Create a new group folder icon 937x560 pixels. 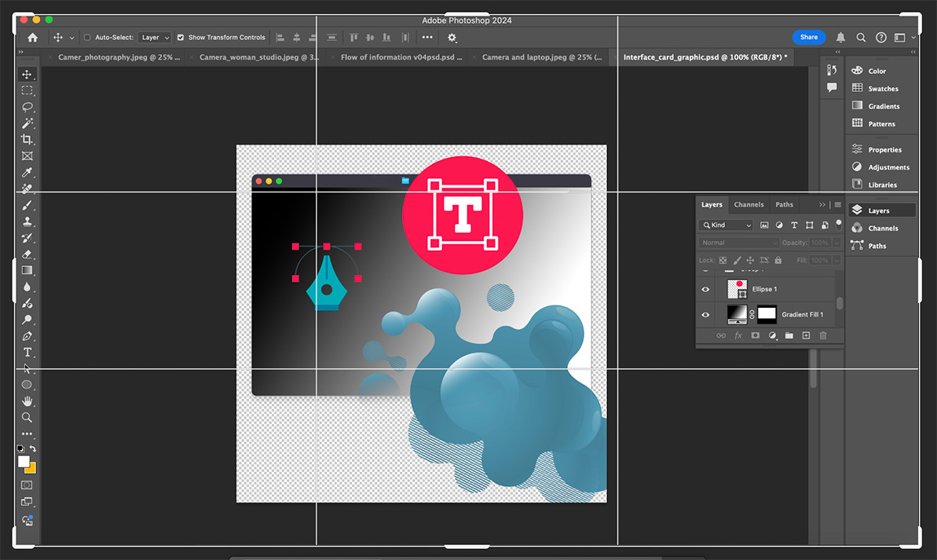[x=789, y=336]
